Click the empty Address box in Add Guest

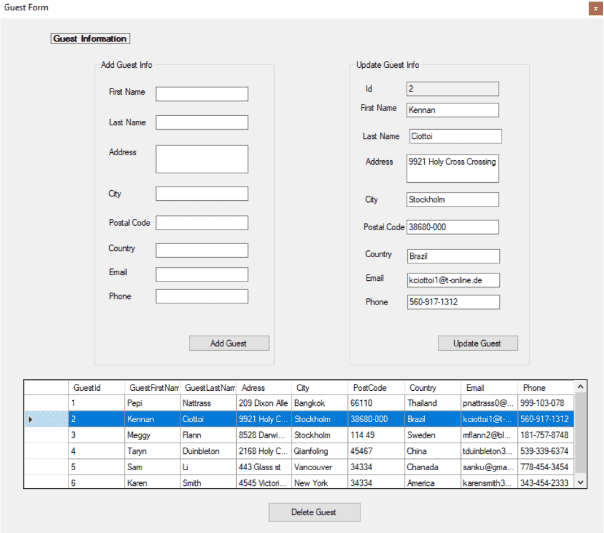pyautogui.click(x=202, y=159)
